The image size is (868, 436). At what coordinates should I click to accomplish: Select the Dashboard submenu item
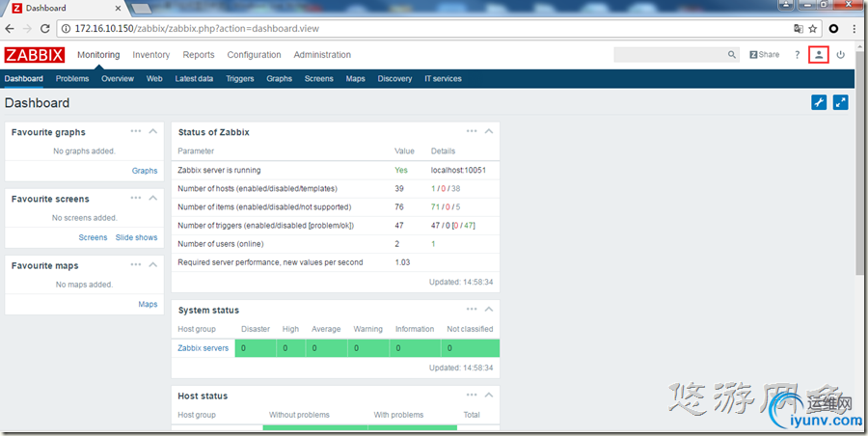[x=24, y=79]
